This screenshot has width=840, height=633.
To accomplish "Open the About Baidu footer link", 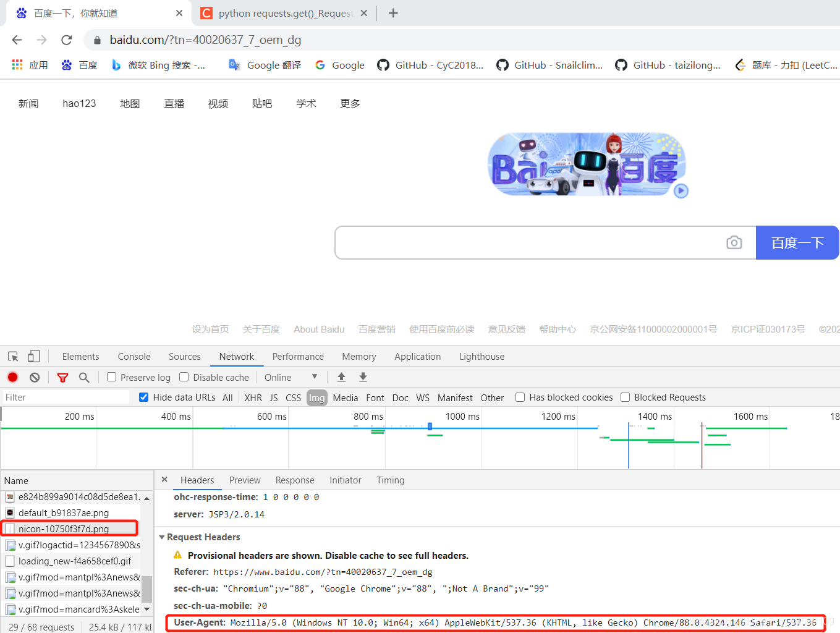I will click(319, 329).
